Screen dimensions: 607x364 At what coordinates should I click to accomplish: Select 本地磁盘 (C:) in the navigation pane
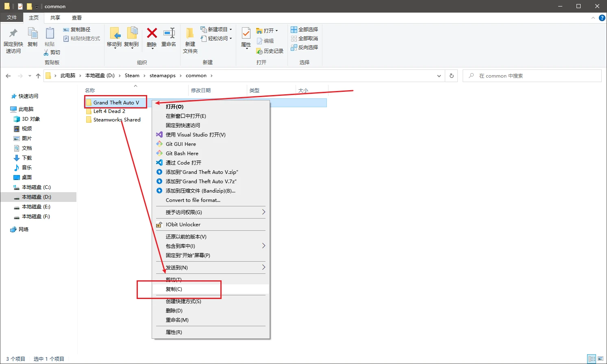[36, 187]
